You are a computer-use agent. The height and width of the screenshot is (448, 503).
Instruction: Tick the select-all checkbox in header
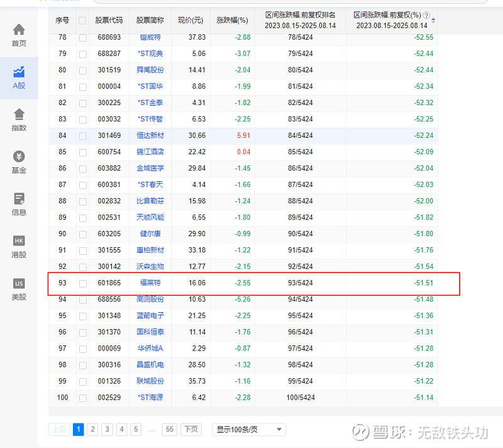tap(82, 21)
